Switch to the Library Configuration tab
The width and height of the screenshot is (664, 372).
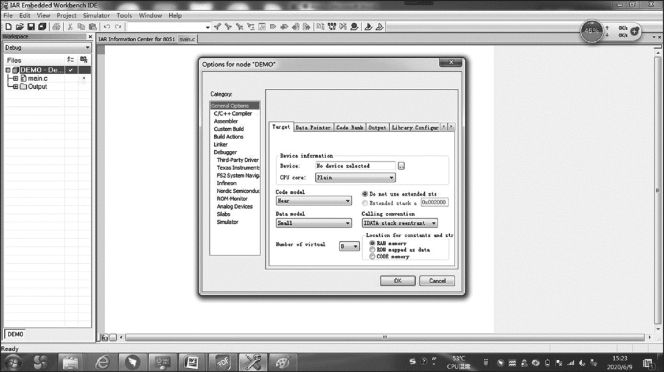pyautogui.click(x=415, y=128)
